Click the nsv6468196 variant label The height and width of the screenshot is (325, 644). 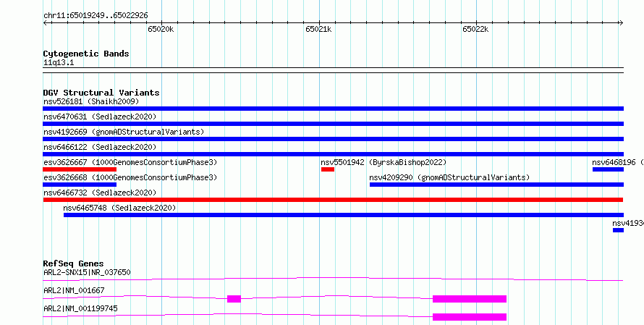click(x=618, y=162)
